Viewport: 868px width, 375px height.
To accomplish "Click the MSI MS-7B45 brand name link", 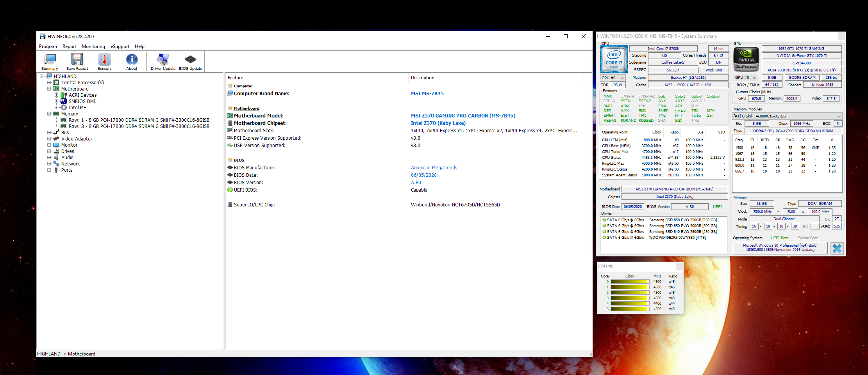I will (x=427, y=94).
